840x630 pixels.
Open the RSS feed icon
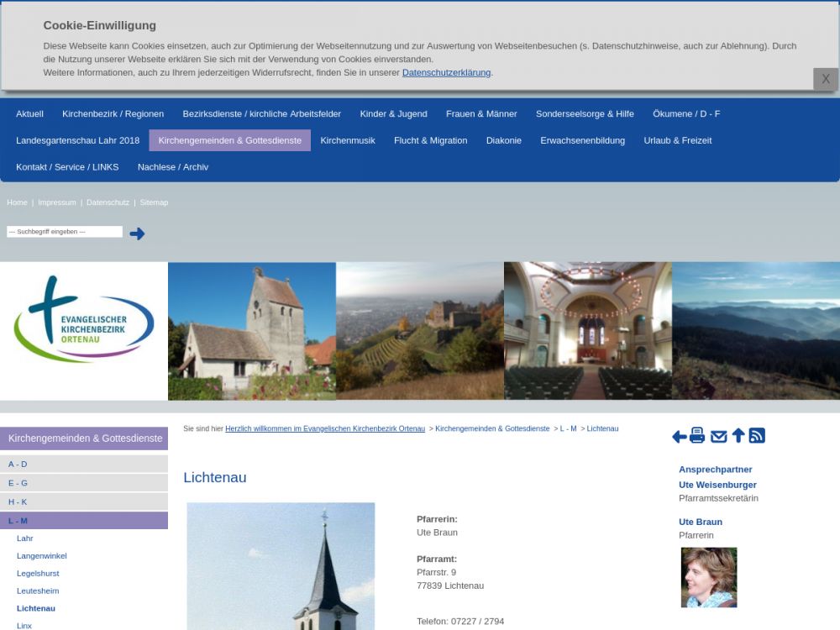coord(757,435)
